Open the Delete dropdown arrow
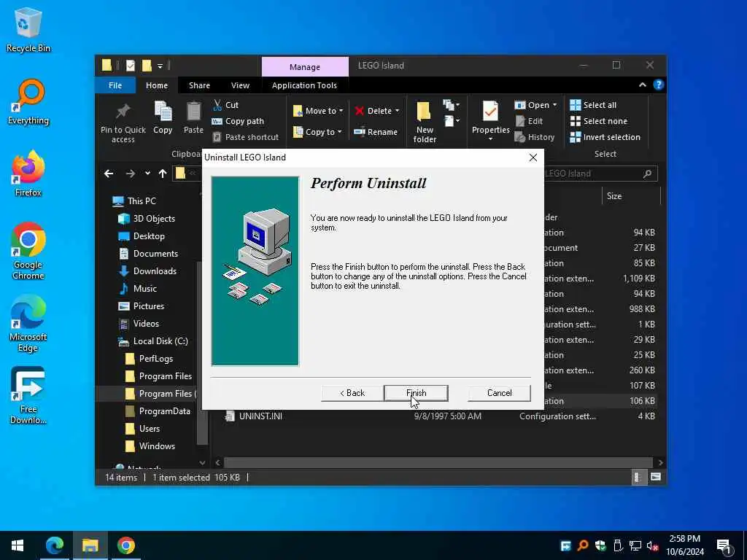The image size is (747, 560). [397, 111]
